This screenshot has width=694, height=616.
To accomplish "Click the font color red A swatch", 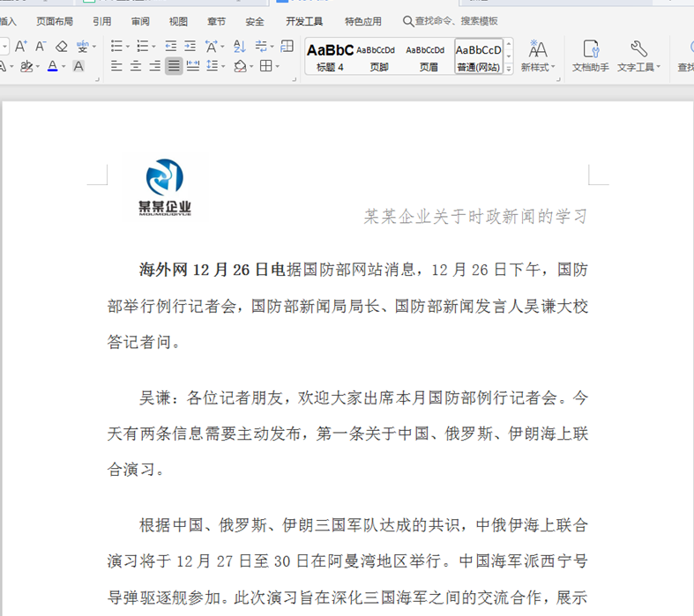I will point(52,66).
